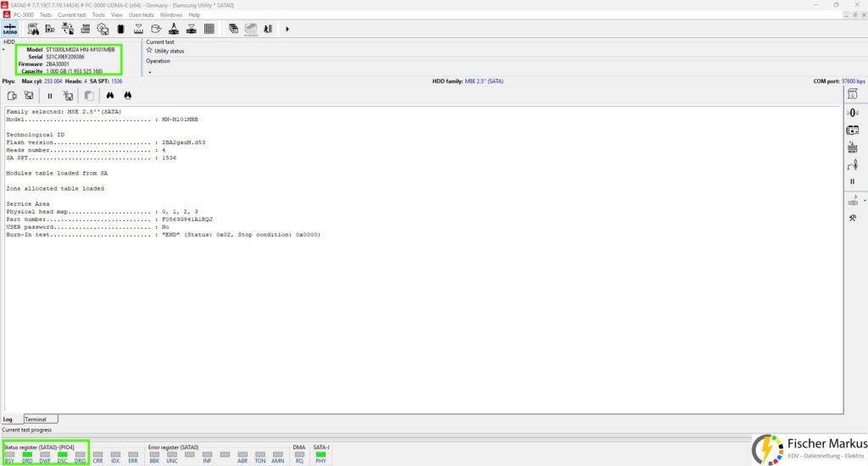Click the copy log icon

point(88,96)
